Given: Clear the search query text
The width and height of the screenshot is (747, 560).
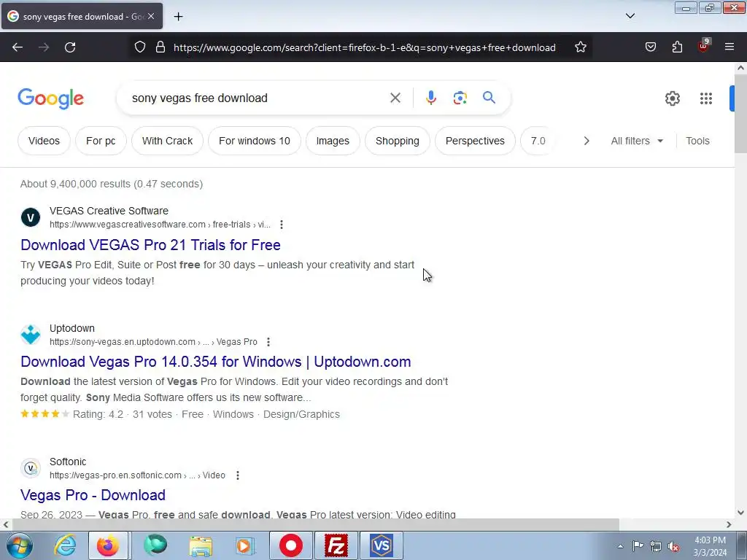Looking at the screenshot, I should [x=395, y=98].
